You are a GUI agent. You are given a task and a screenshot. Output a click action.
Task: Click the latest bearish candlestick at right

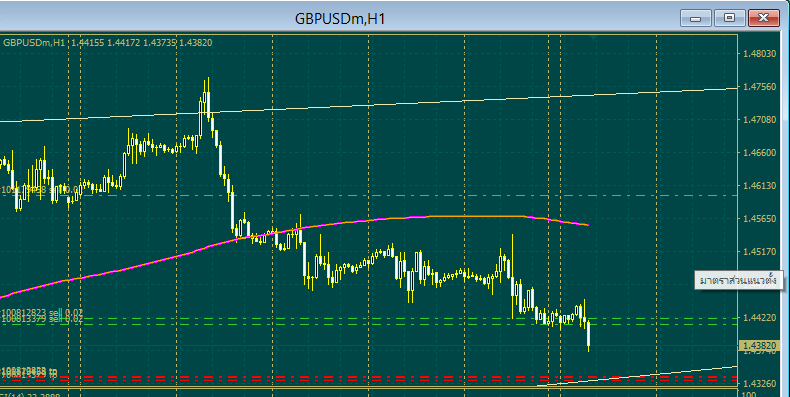tap(588, 336)
